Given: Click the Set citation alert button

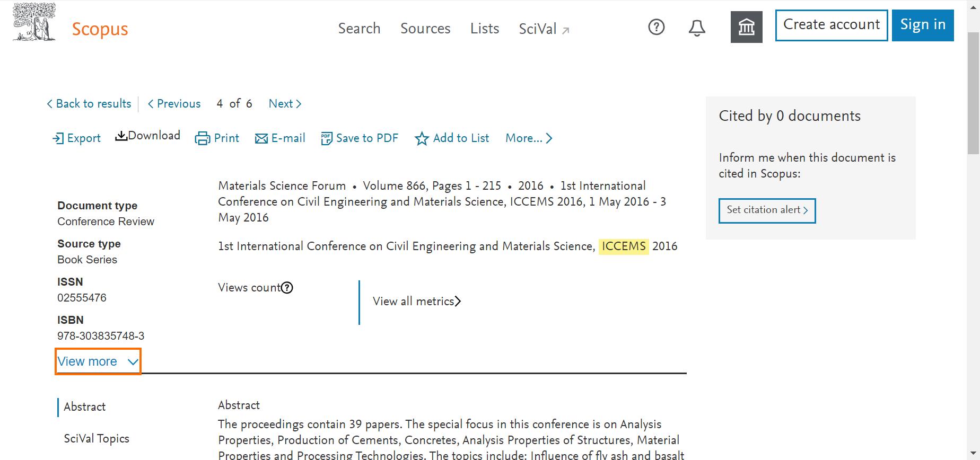Looking at the screenshot, I should [767, 210].
